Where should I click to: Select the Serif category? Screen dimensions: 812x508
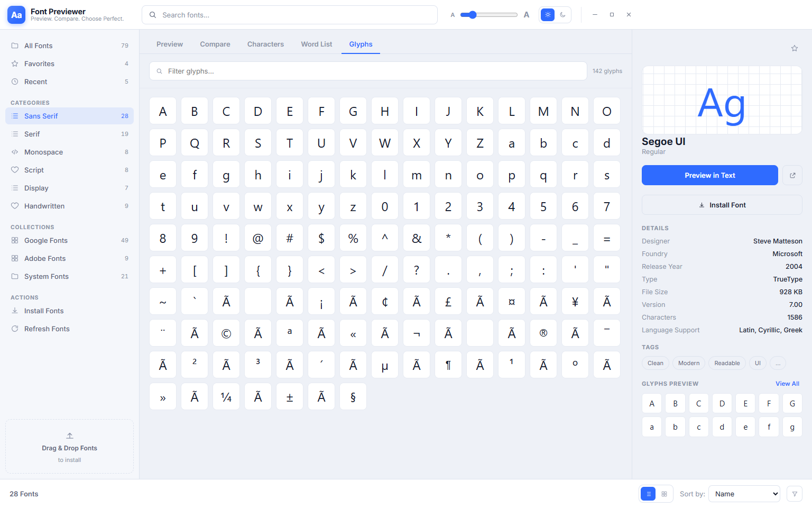[x=69, y=134]
